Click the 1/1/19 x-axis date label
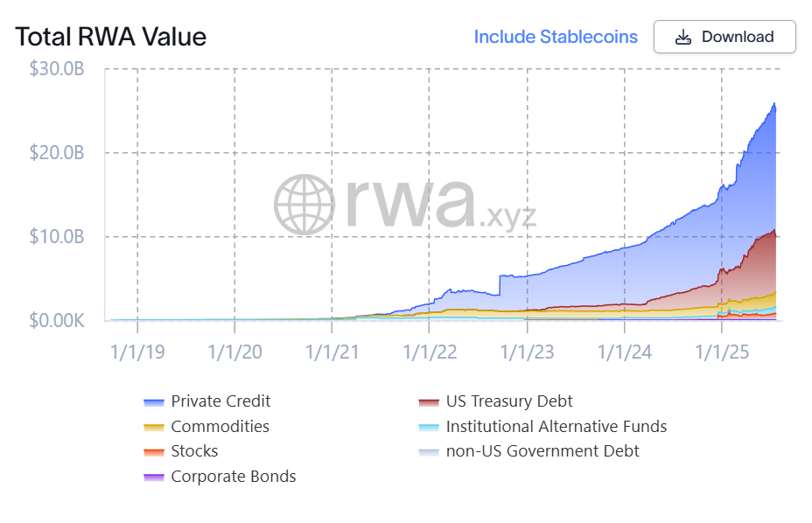The width and height of the screenshot is (812, 523). click(137, 352)
